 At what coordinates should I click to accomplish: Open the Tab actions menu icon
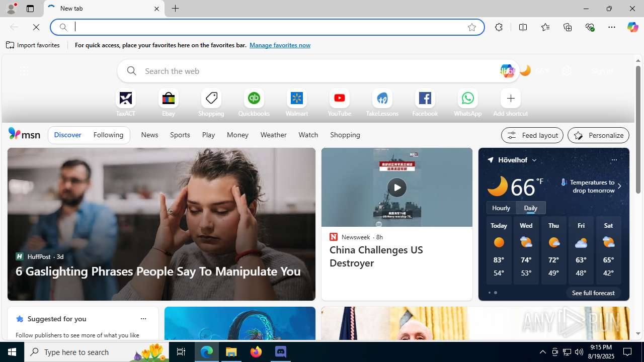tap(30, 9)
